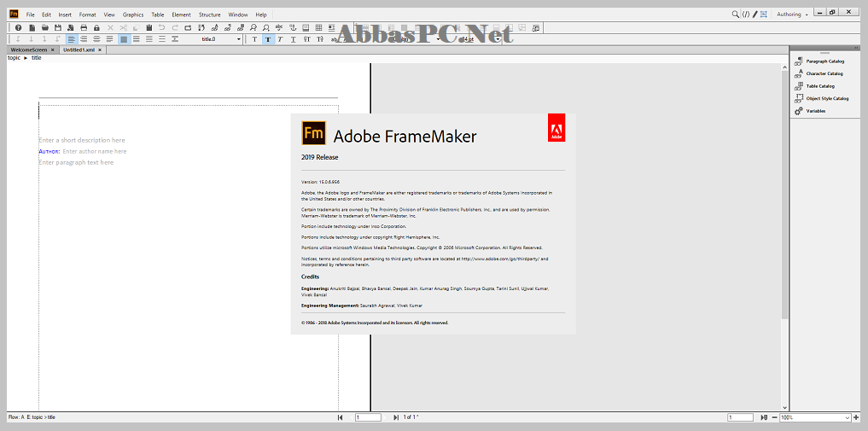Close the WelcomeScreen tab
The image size is (868, 431).
tap(53, 50)
